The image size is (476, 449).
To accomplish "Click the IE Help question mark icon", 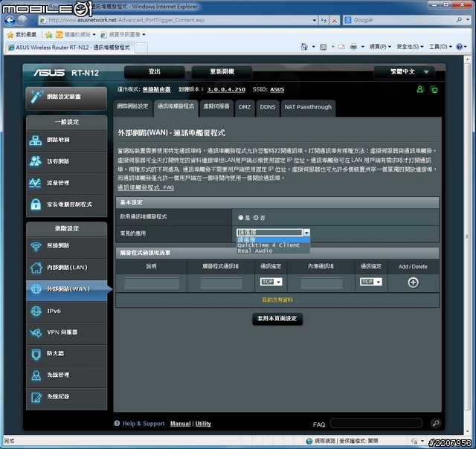I will tap(460, 46).
